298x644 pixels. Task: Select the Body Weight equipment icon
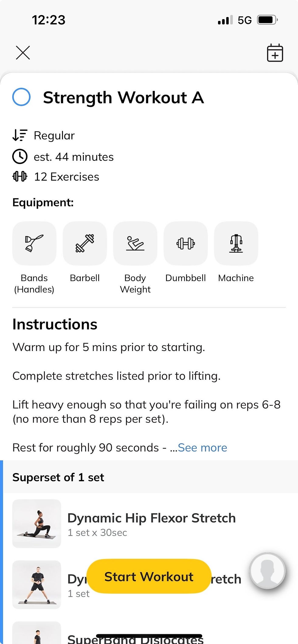coord(135,243)
